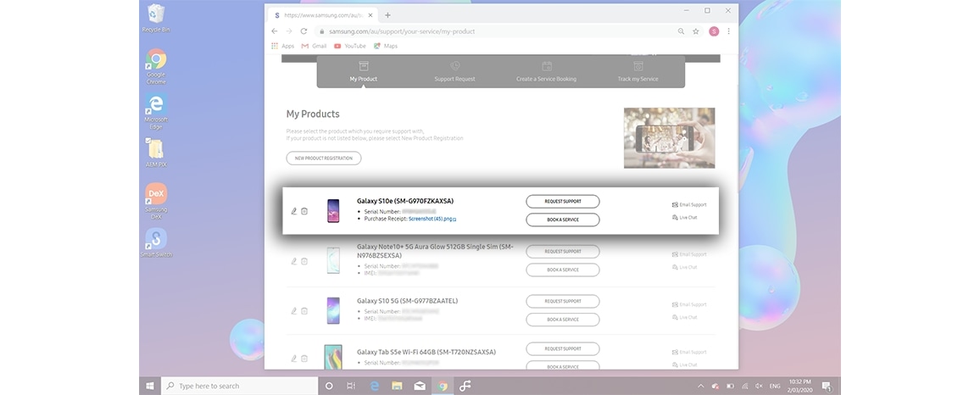Select the My Product tab
The image size is (980, 395).
tap(363, 72)
